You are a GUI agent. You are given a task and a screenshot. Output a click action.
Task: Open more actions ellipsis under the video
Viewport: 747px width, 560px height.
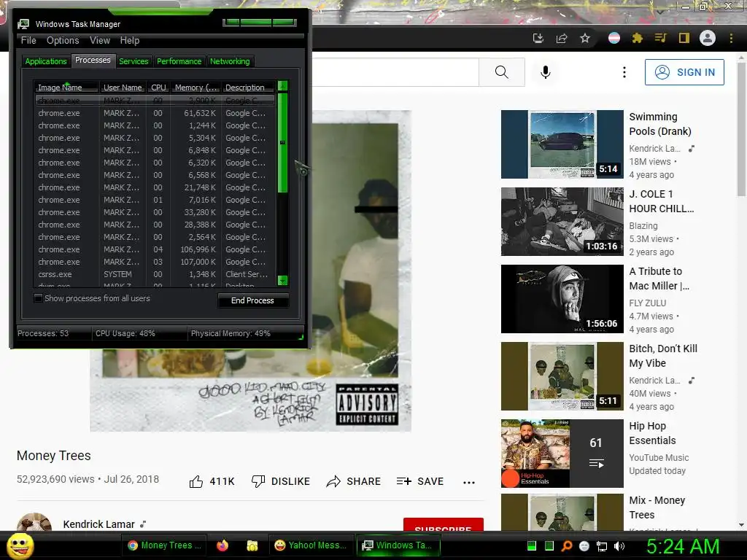[469, 483]
